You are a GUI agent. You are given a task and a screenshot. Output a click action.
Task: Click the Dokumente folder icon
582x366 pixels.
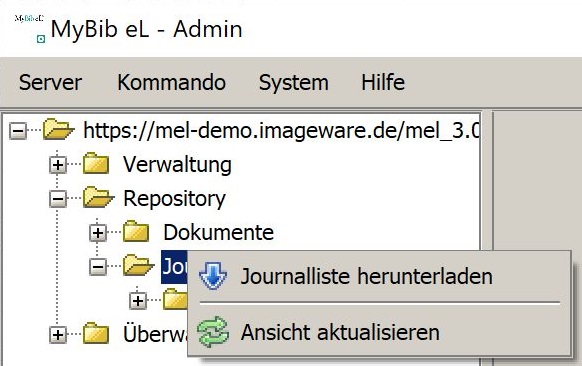click(x=136, y=231)
